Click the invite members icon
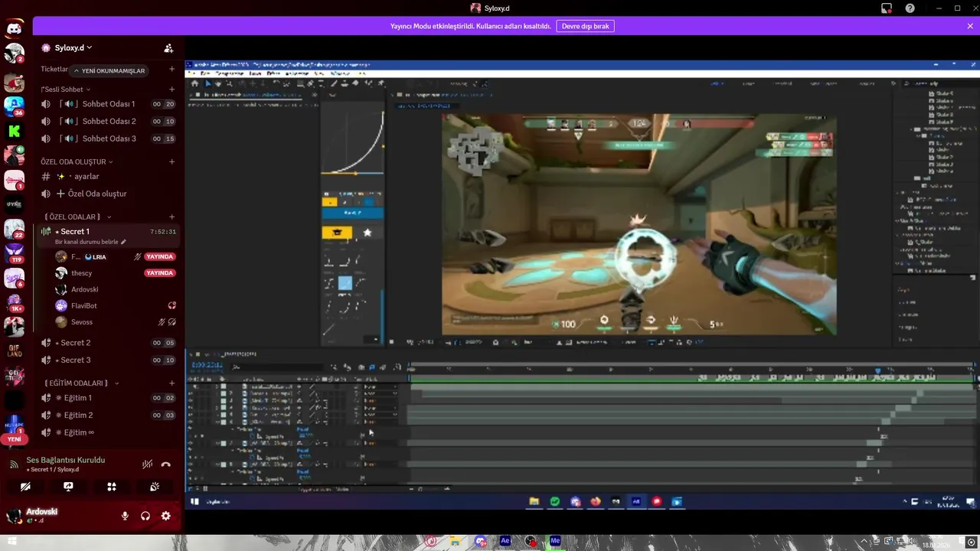This screenshot has height=551, width=980. [x=168, y=47]
